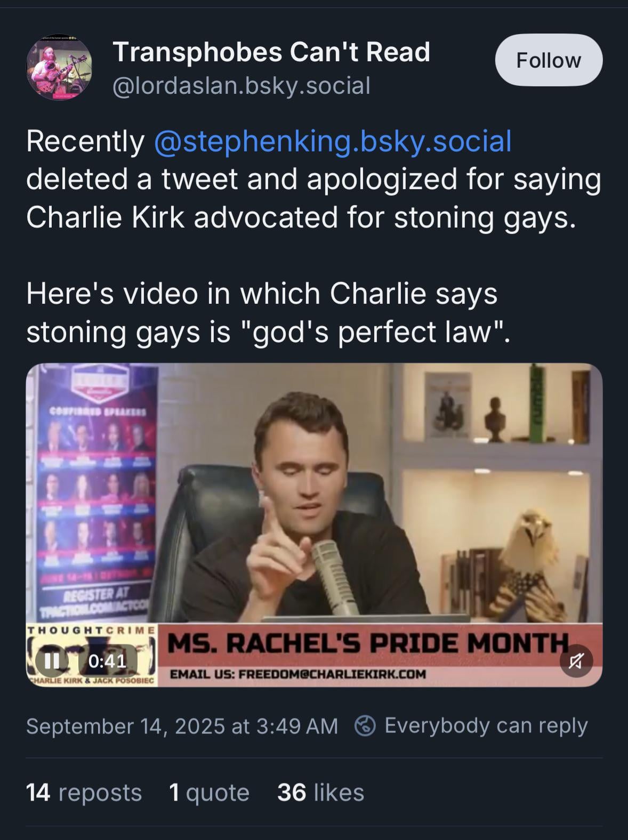Follow Transphobes Can't Read account
The width and height of the screenshot is (628, 840).
[x=549, y=60]
